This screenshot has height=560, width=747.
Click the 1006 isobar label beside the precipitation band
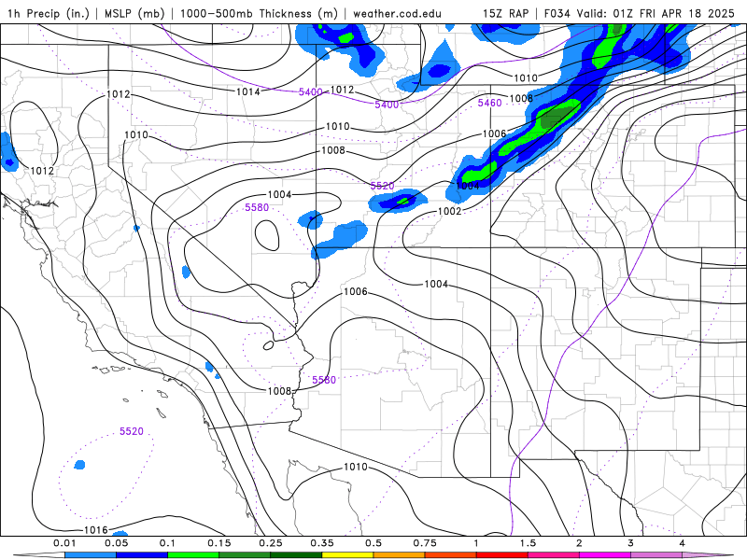tap(495, 133)
